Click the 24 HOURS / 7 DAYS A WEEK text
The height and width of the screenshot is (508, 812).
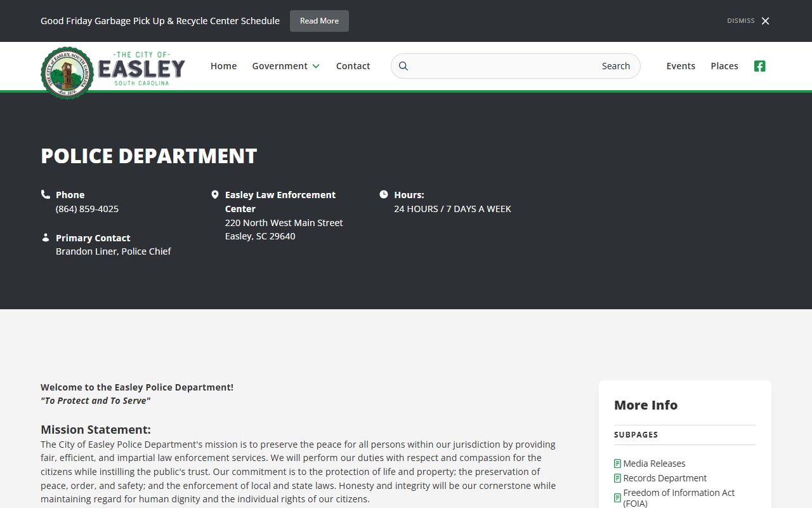click(452, 209)
